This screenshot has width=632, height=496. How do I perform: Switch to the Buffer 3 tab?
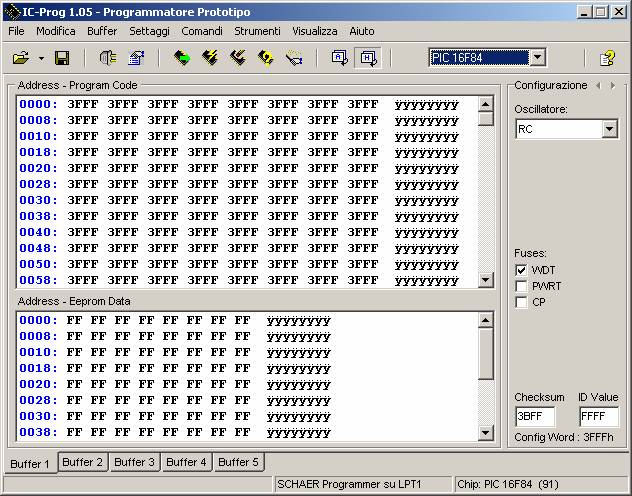pos(134,462)
